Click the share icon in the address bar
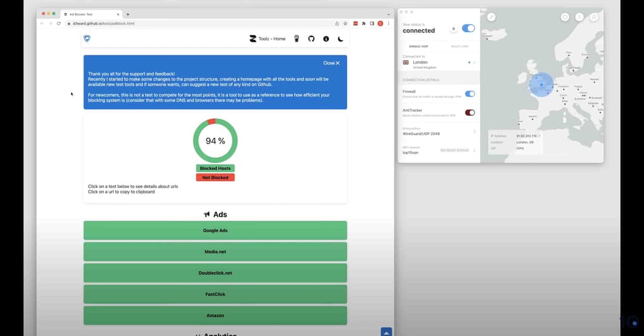Image resolution: width=644 pixels, height=336 pixels. (337, 23)
